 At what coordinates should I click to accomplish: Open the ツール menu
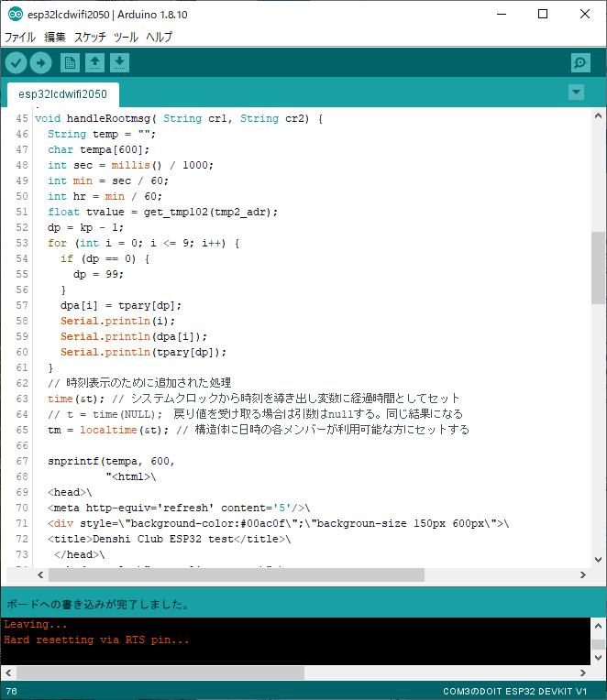pyautogui.click(x=126, y=38)
